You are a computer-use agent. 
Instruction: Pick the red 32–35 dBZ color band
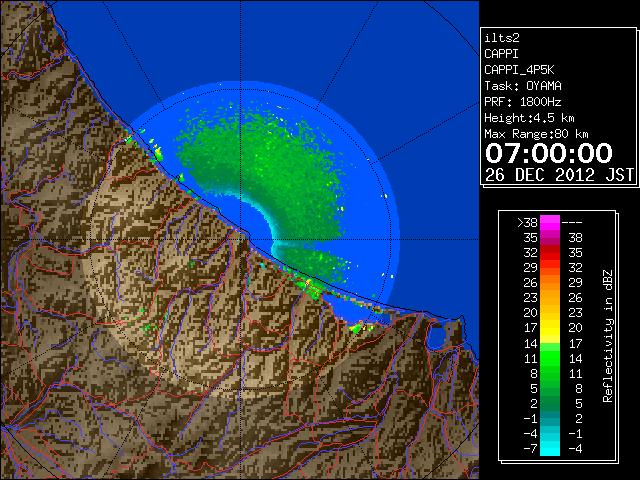[x=550, y=253]
